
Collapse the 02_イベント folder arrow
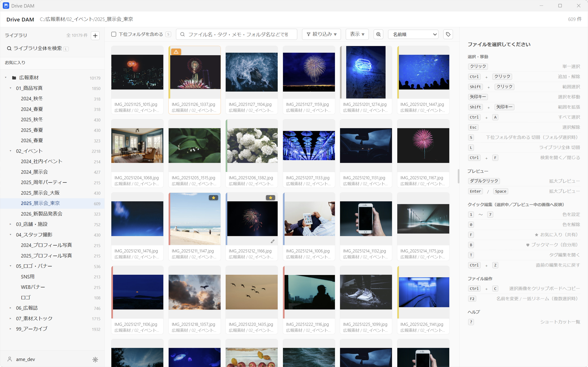click(10, 151)
